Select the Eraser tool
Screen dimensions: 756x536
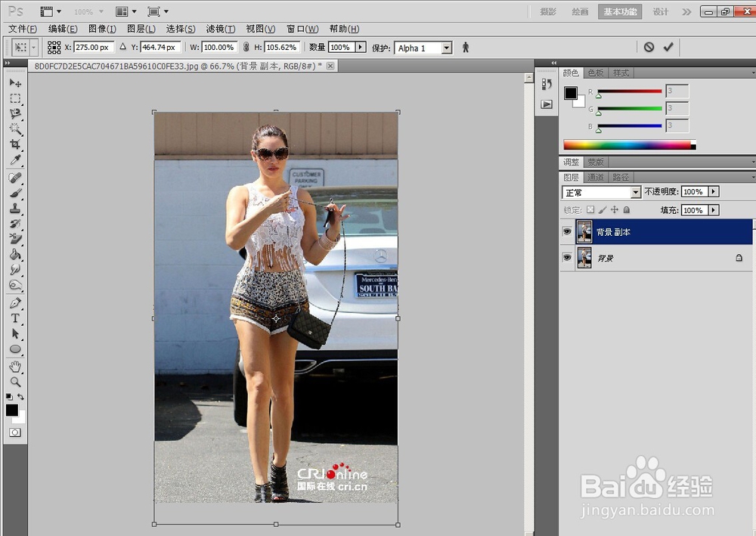click(15, 239)
